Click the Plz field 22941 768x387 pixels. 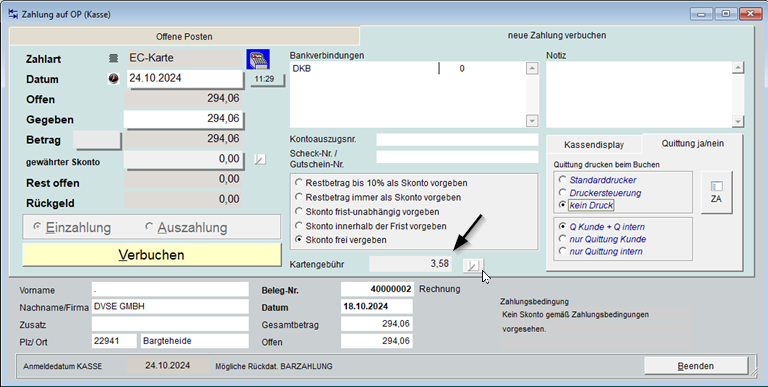point(114,341)
